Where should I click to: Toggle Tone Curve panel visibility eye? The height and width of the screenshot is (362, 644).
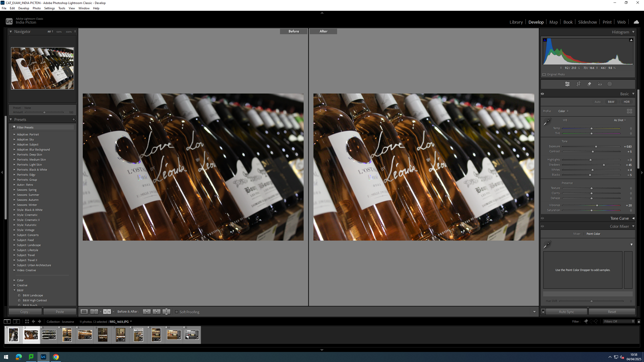click(542, 218)
